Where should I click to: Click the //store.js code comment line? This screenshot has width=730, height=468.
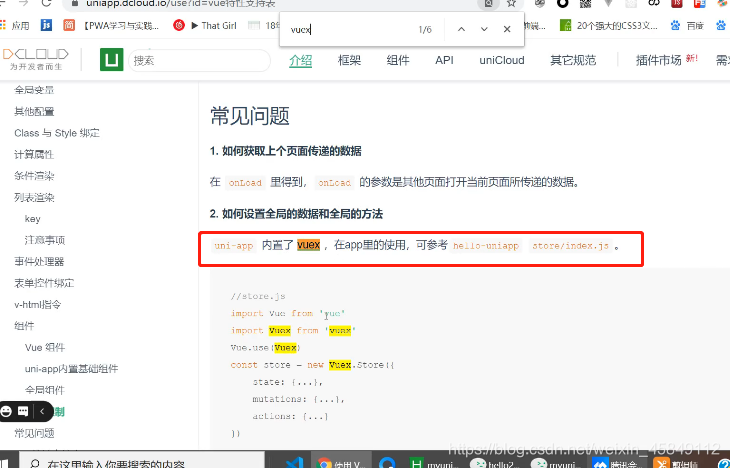point(258,296)
